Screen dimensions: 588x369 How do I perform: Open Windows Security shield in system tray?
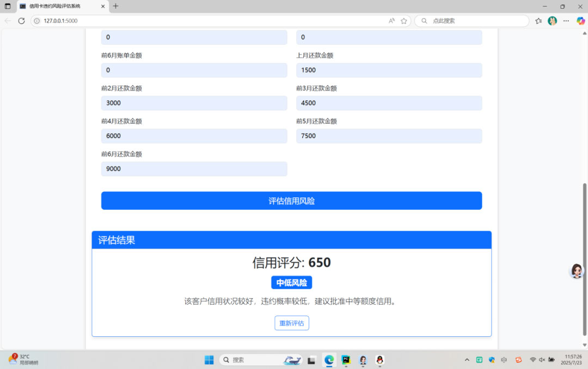coord(492,360)
